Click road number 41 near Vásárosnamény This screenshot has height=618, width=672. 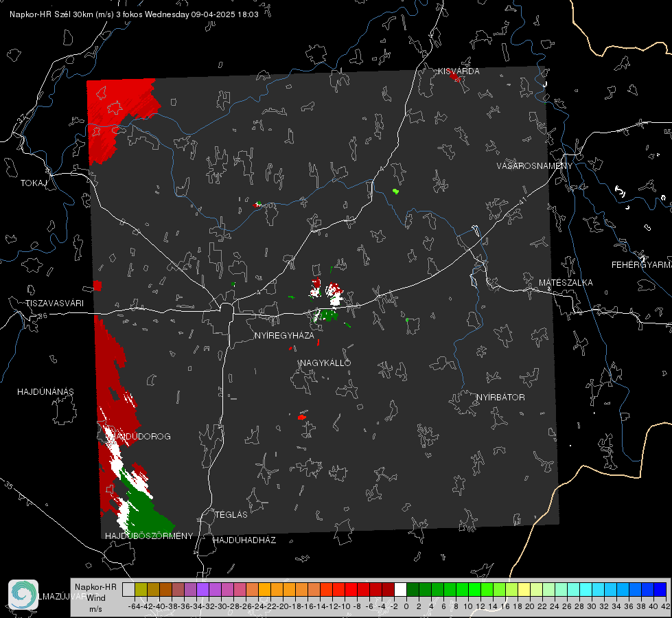click(522, 201)
